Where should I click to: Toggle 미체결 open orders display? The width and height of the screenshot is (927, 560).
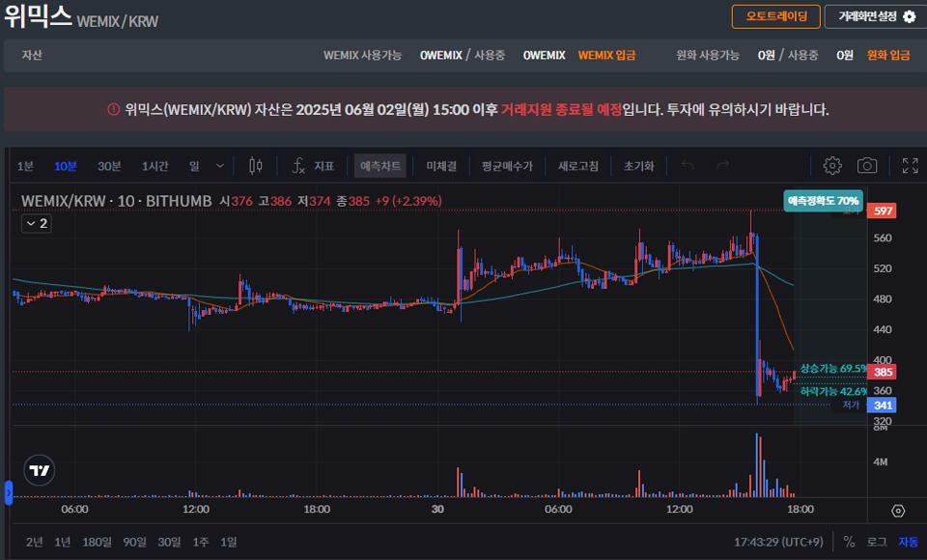(441, 166)
